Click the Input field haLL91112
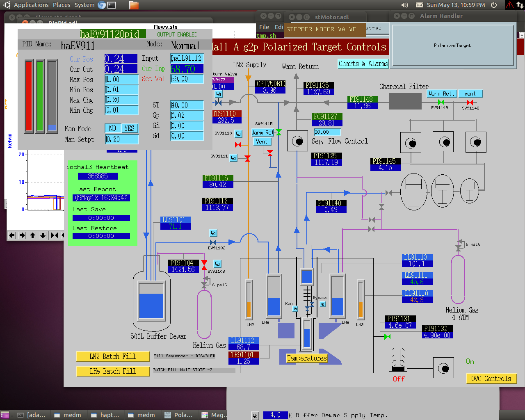 tap(187, 58)
